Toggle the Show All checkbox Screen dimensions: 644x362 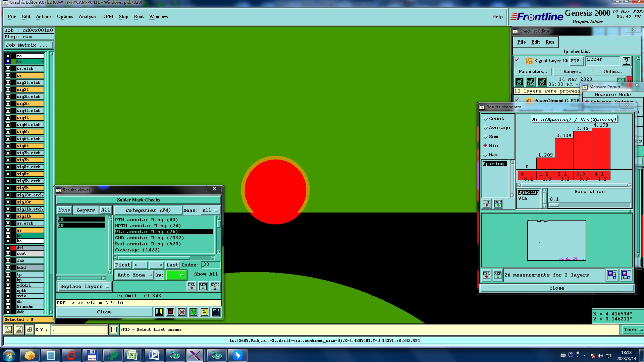coord(191,274)
